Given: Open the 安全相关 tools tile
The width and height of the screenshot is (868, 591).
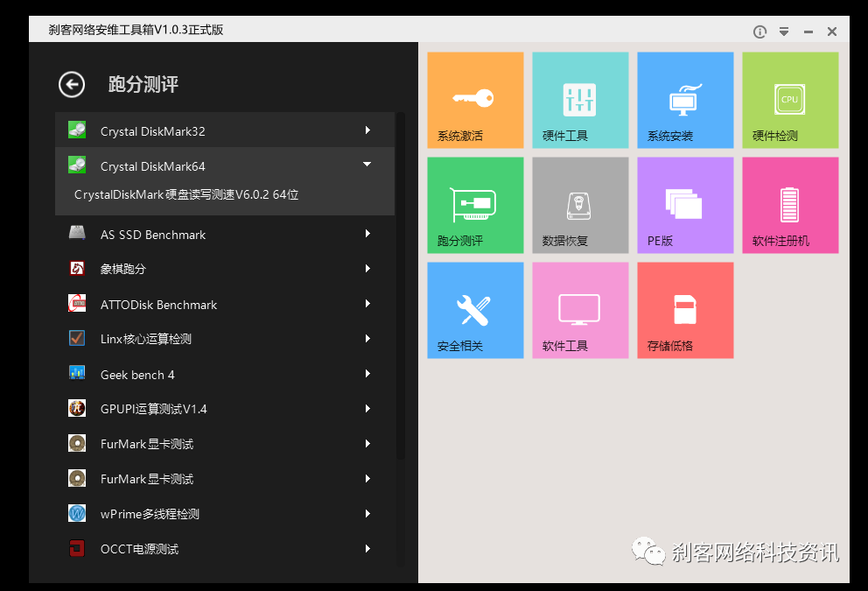Looking at the screenshot, I should click(475, 310).
